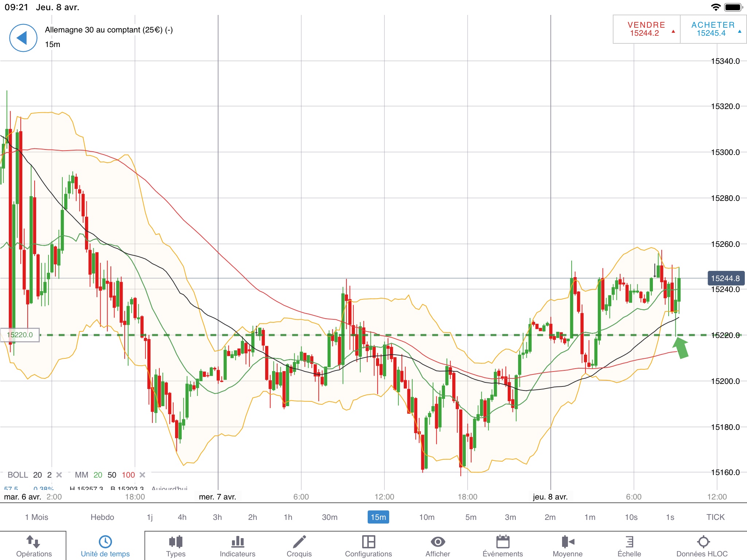
Task: Tap the 15244.8 current price tag
Action: pyautogui.click(x=725, y=279)
